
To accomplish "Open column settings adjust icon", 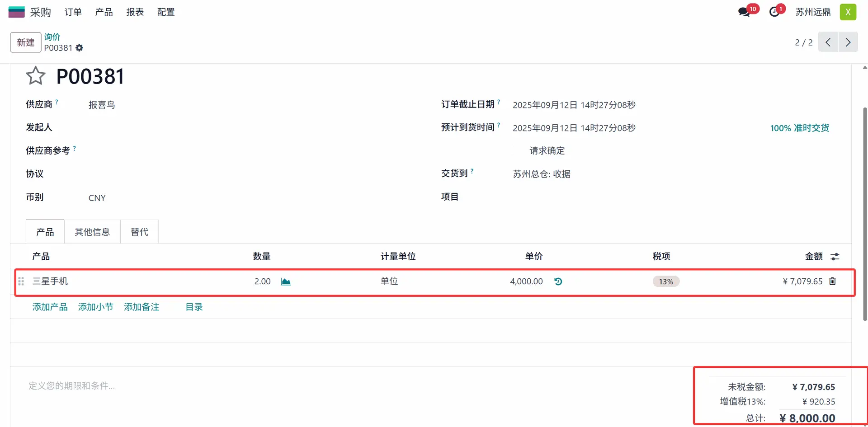I will (835, 257).
